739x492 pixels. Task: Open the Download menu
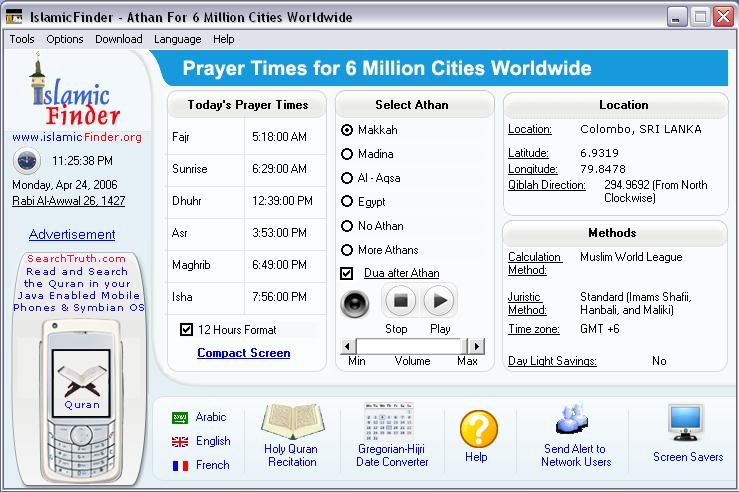click(118, 39)
